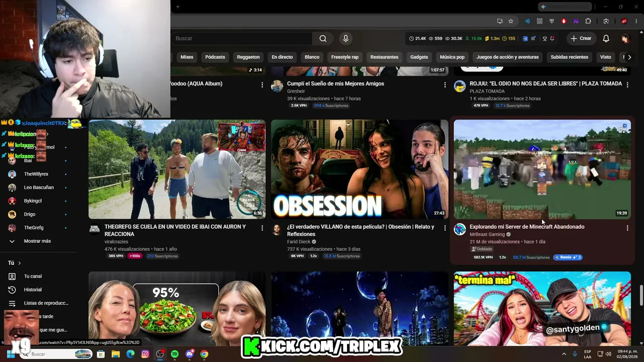The image size is (644, 362).
Task: Expand subscriptions with Mostrar más
Action: pyautogui.click(x=38, y=241)
